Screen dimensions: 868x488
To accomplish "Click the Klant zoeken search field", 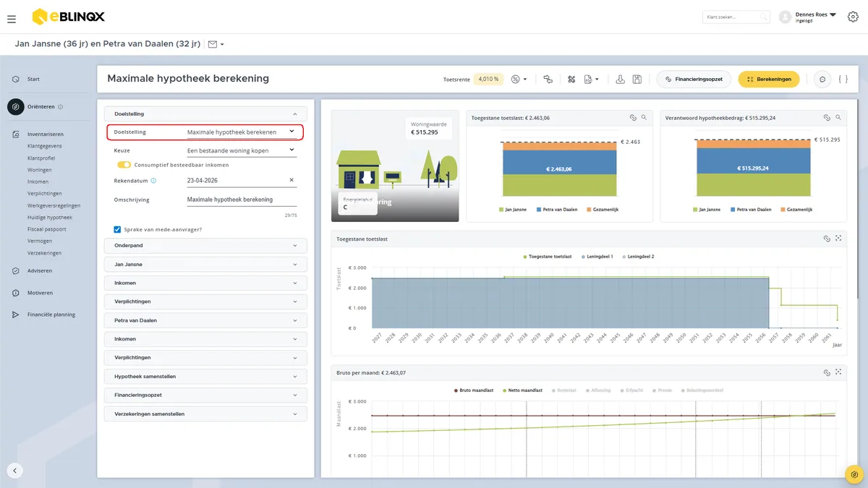I will click(736, 17).
